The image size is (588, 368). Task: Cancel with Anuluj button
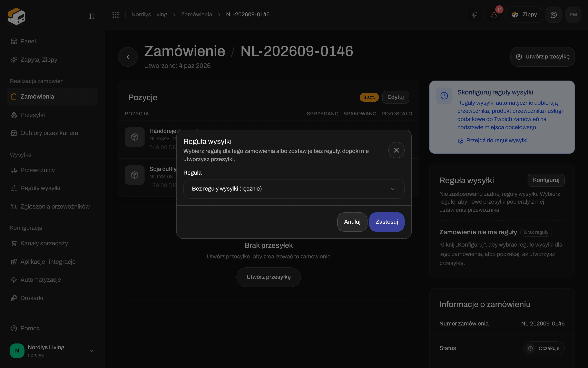pos(352,222)
